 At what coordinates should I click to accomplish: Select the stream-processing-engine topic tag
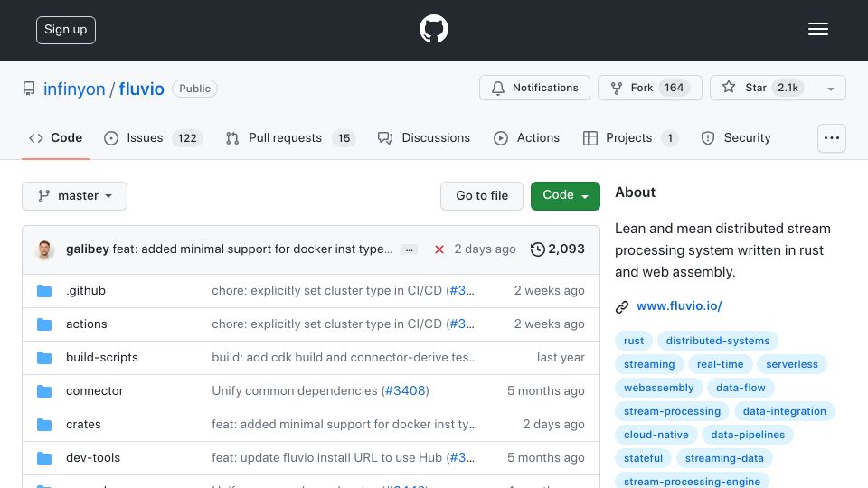[x=692, y=481]
